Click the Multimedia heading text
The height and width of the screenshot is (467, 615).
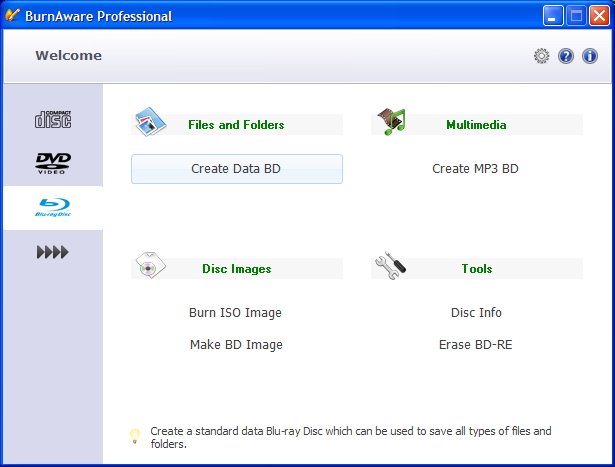[x=476, y=125]
